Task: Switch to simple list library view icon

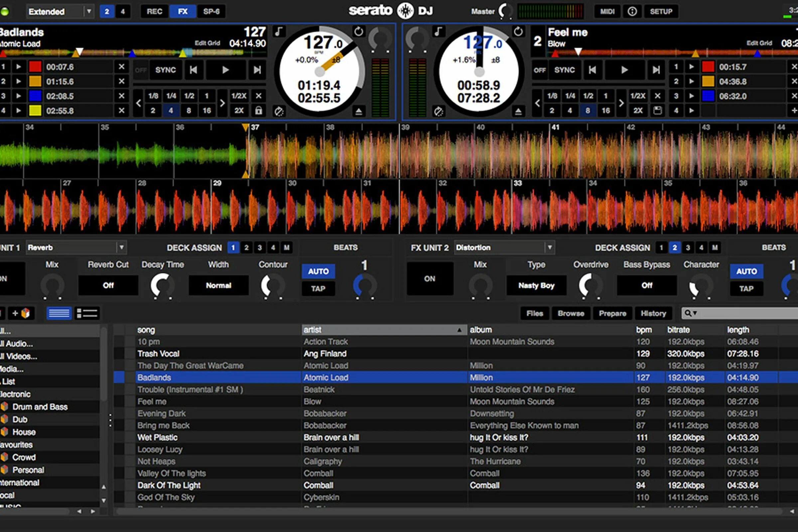Action: (x=59, y=313)
